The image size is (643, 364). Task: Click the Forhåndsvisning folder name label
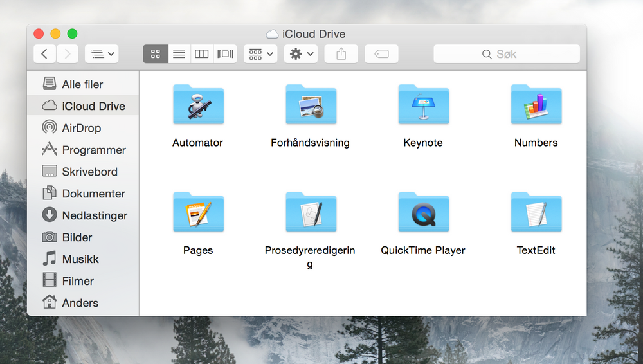[x=310, y=143]
